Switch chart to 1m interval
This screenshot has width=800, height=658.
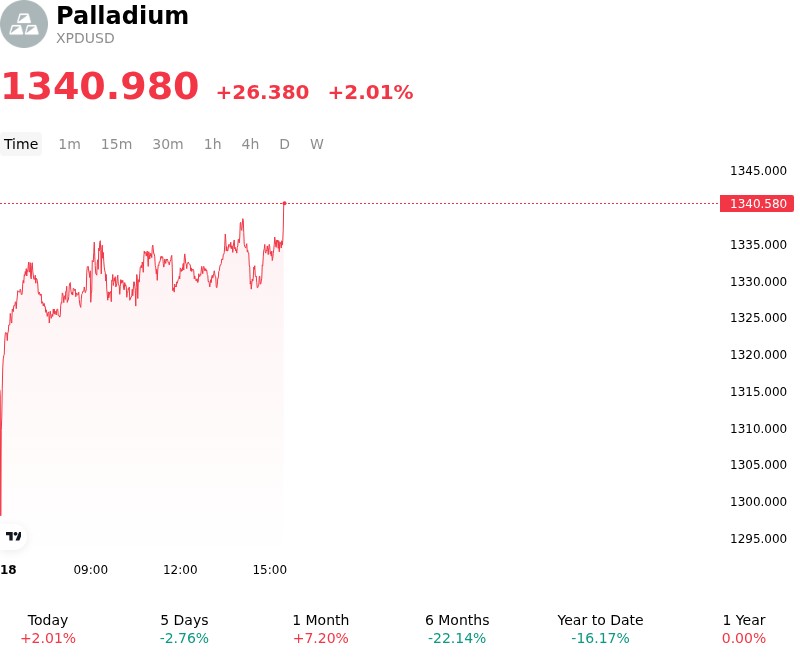pos(69,144)
